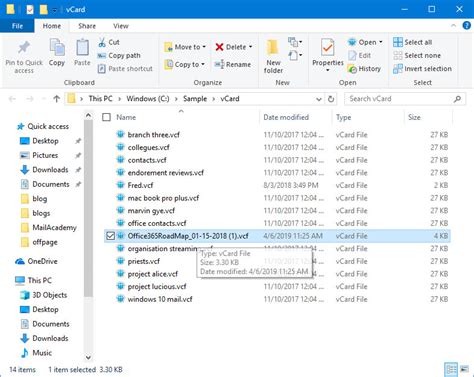Click the Copy icon in Clipboard group

pos(57,47)
